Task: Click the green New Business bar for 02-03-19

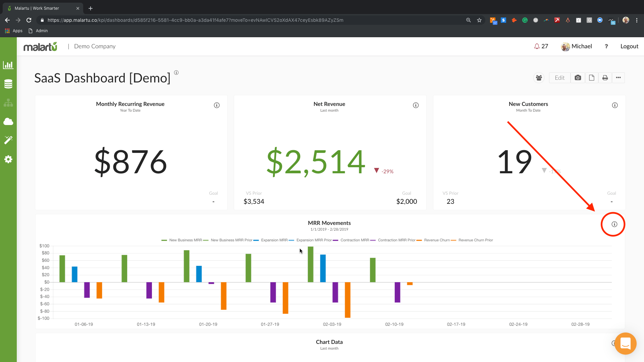Action: (x=311, y=264)
